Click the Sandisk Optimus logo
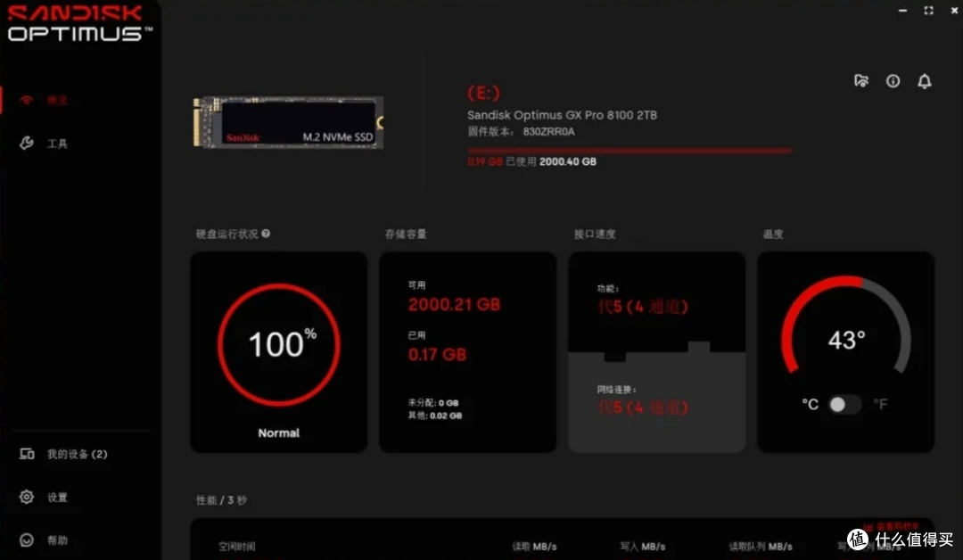 click(78, 23)
